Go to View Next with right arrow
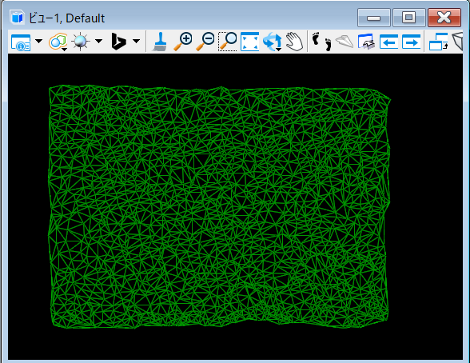The width and height of the screenshot is (470, 363). click(x=411, y=42)
